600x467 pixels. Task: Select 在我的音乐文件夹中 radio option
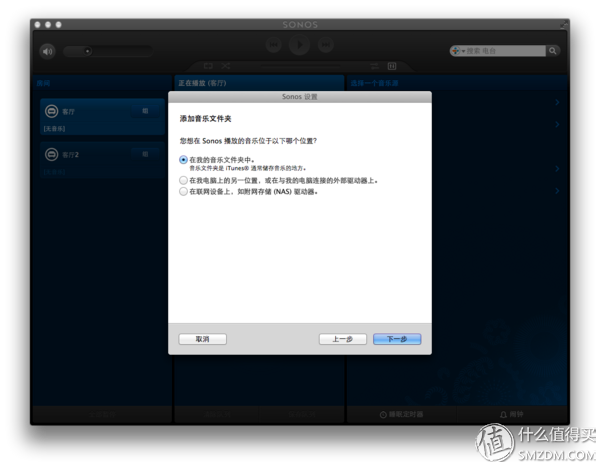[183, 159]
